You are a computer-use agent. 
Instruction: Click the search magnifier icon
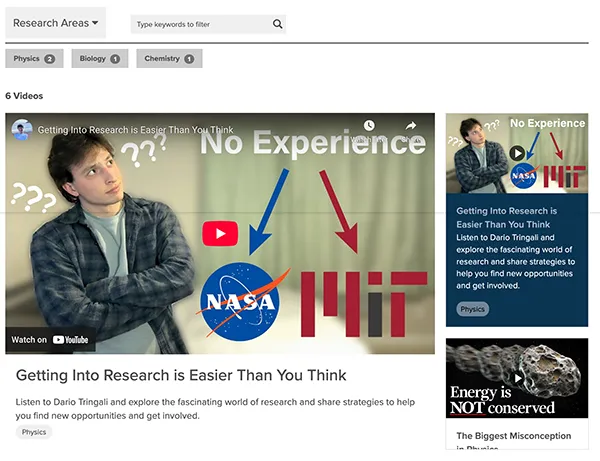tap(277, 24)
